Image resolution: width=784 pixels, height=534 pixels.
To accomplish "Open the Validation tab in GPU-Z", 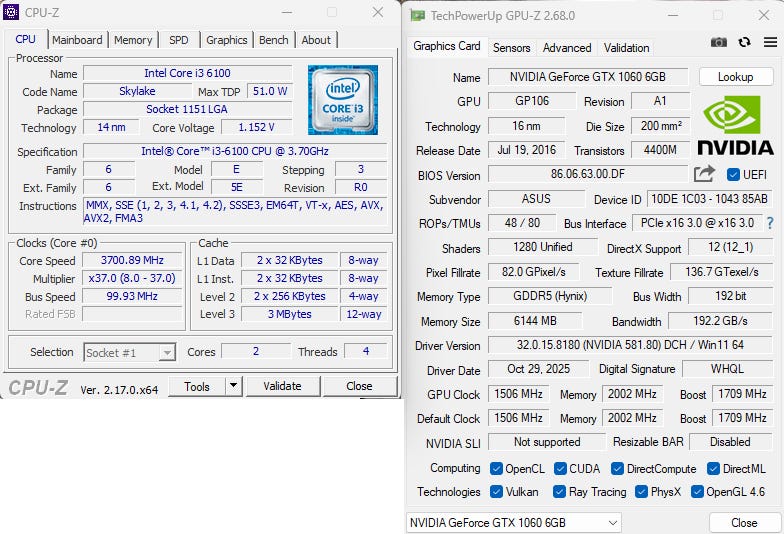I will (626, 48).
